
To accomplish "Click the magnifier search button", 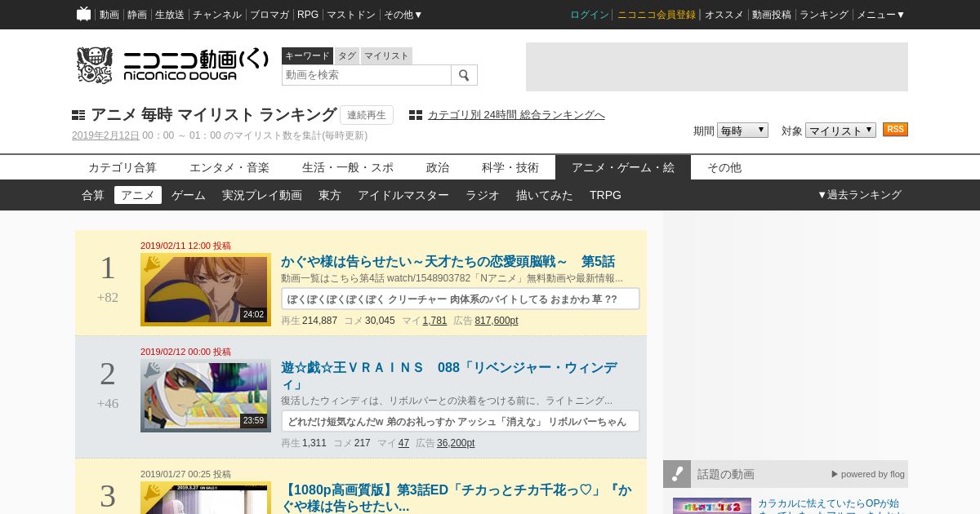I will click(x=464, y=75).
